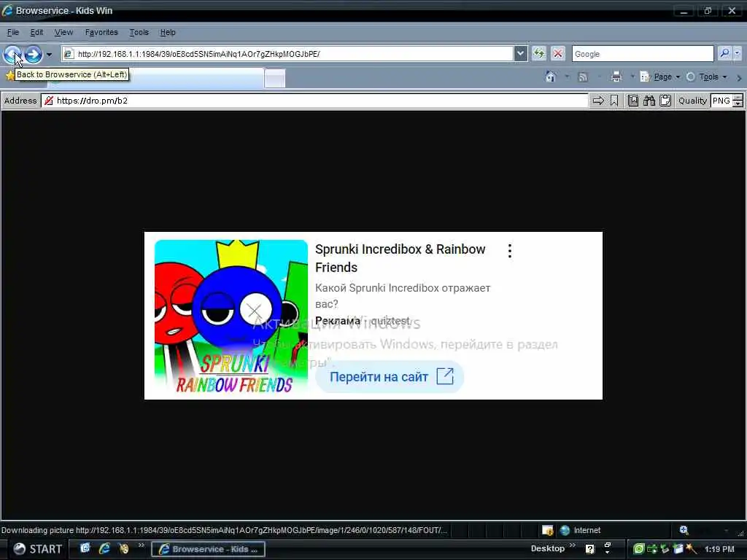Click the 'Sprunki Incredibox & Rainbow Friends' title
Image resolution: width=747 pixels, height=560 pixels.
(x=400, y=258)
